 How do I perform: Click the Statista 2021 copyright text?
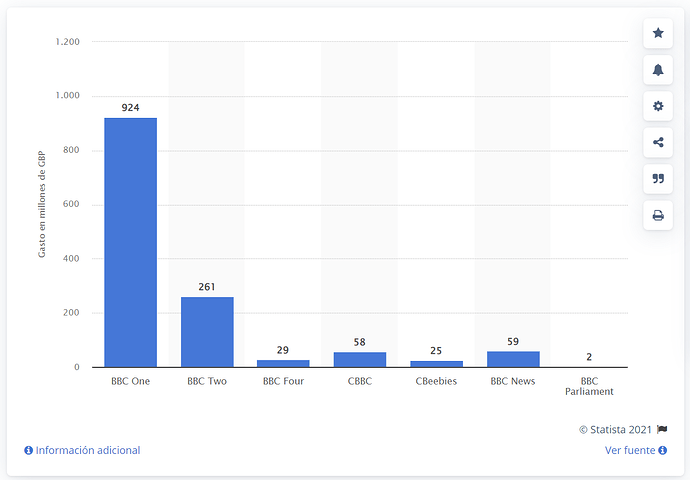(615, 429)
